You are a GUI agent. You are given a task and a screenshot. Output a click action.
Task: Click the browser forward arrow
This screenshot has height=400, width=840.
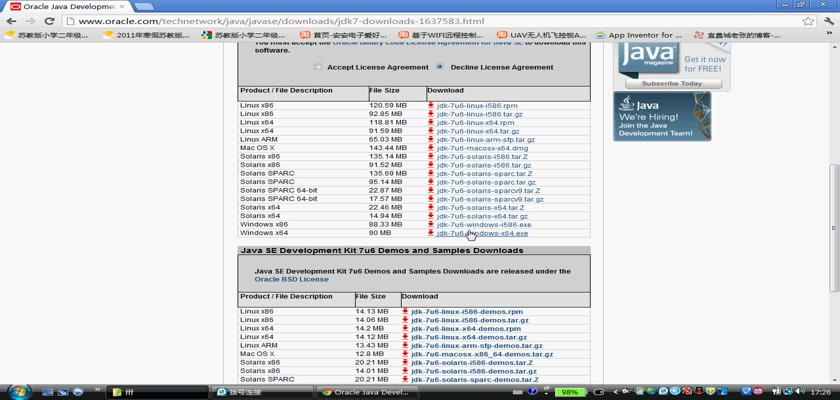coord(30,21)
